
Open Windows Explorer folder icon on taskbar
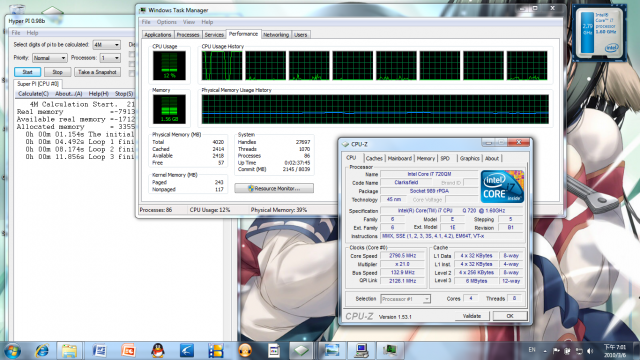tap(69, 351)
